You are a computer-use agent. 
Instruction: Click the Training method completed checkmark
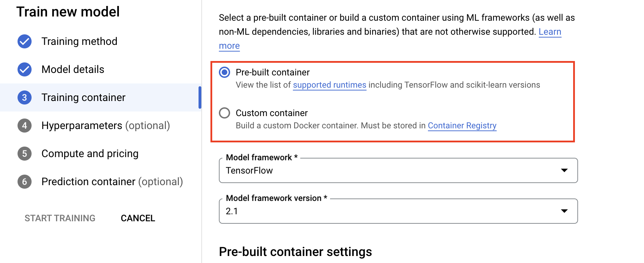click(x=24, y=41)
